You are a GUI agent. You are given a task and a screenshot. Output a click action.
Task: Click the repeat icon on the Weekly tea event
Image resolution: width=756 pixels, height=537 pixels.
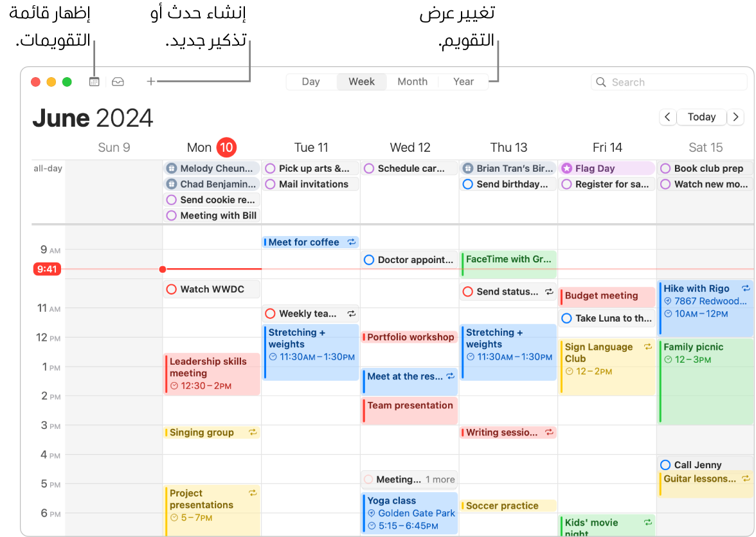351,313
